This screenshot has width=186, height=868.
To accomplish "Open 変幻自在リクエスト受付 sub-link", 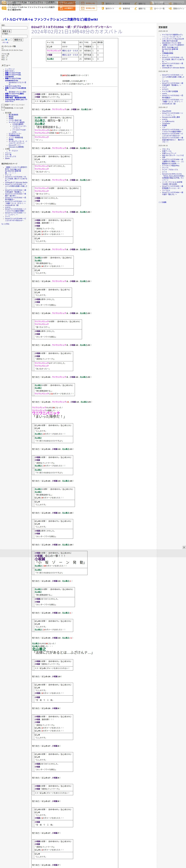I will (x=17, y=92).
